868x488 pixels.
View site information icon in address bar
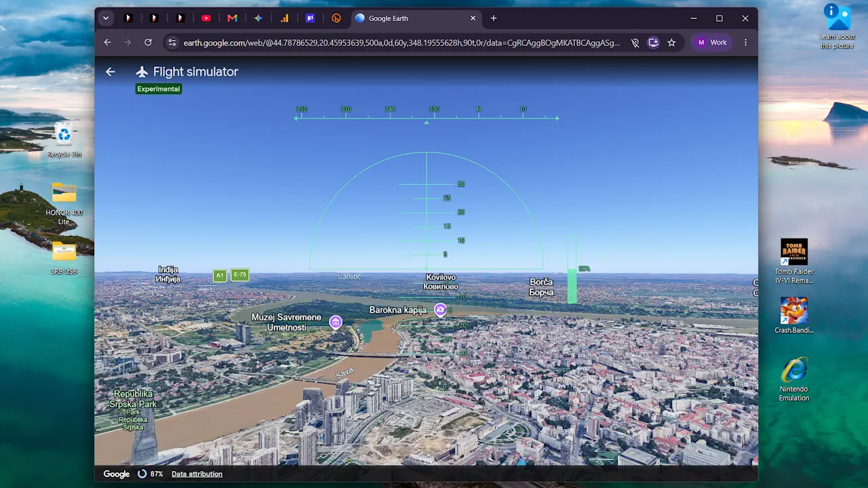click(x=172, y=43)
